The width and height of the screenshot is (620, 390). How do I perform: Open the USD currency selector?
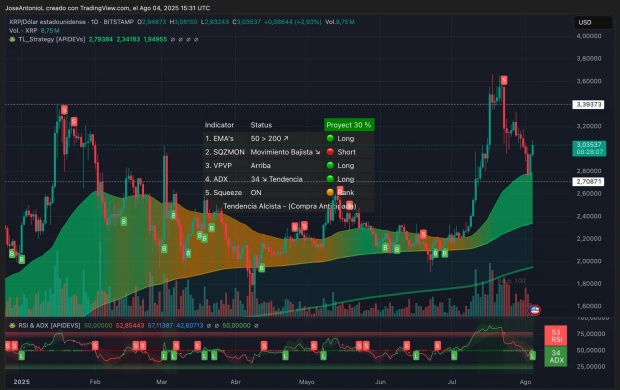[x=593, y=23]
